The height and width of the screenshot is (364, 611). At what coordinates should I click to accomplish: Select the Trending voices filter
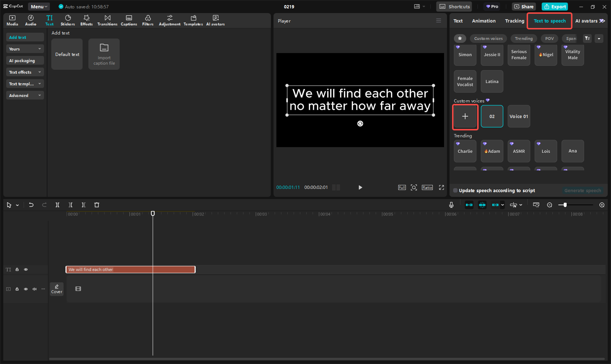click(523, 39)
